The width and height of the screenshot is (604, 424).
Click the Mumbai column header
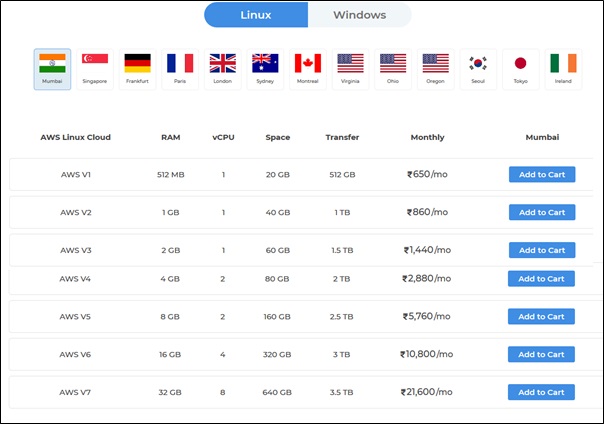point(542,137)
